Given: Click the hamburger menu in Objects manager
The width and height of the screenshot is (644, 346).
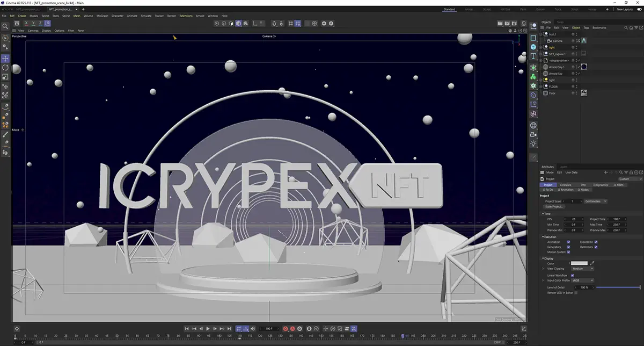Looking at the screenshot, I should (x=542, y=27).
